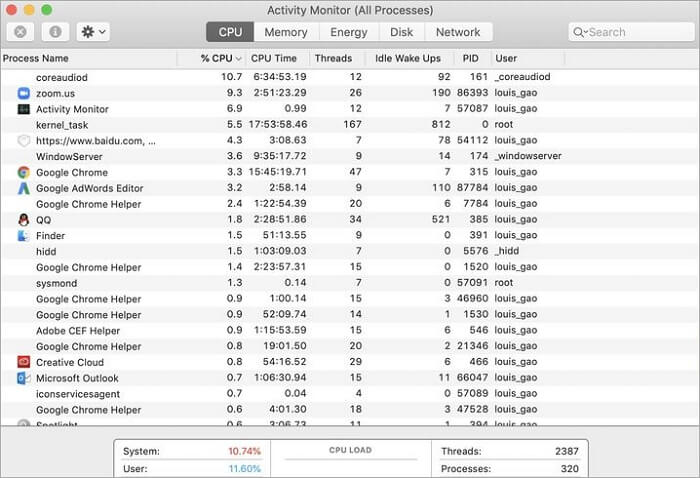Select the Network tab
This screenshot has width=700, height=478.
[458, 32]
